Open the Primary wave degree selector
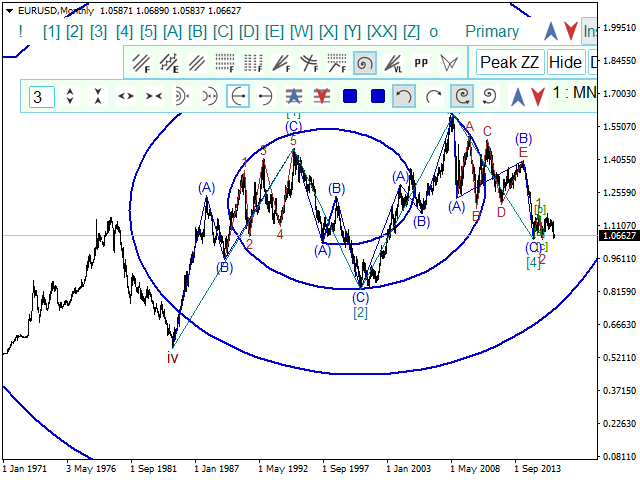Viewport: 640px width, 480px height. [x=492, y=31]
